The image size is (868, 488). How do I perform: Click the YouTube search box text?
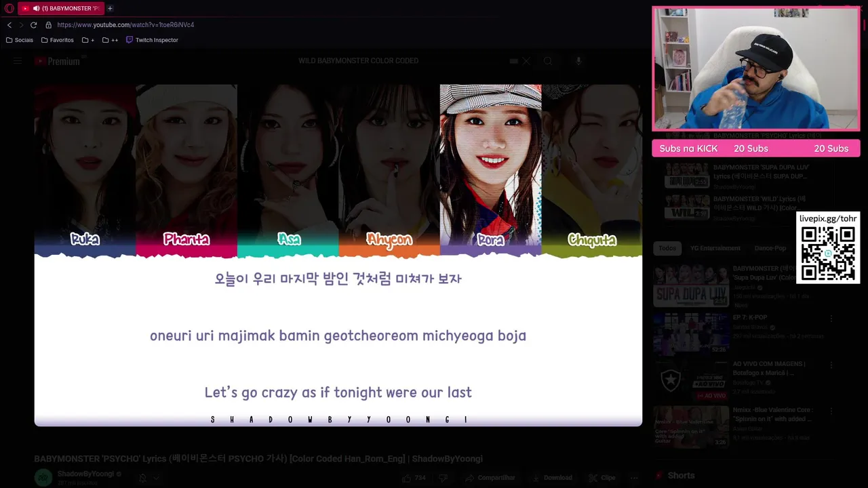point(358,61)
